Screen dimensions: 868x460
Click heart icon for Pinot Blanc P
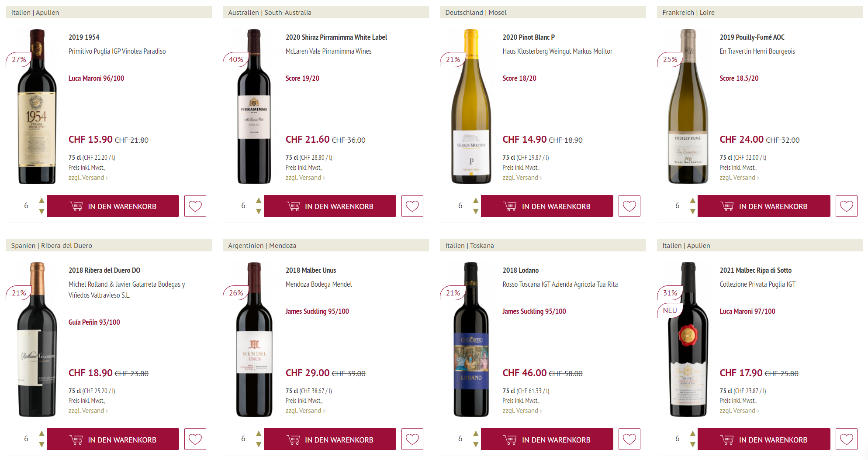click(629, 206)
